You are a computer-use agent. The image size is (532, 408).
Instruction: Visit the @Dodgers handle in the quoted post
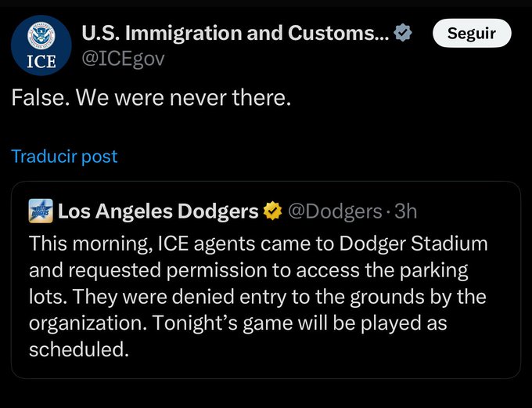[x=335, y=211]
